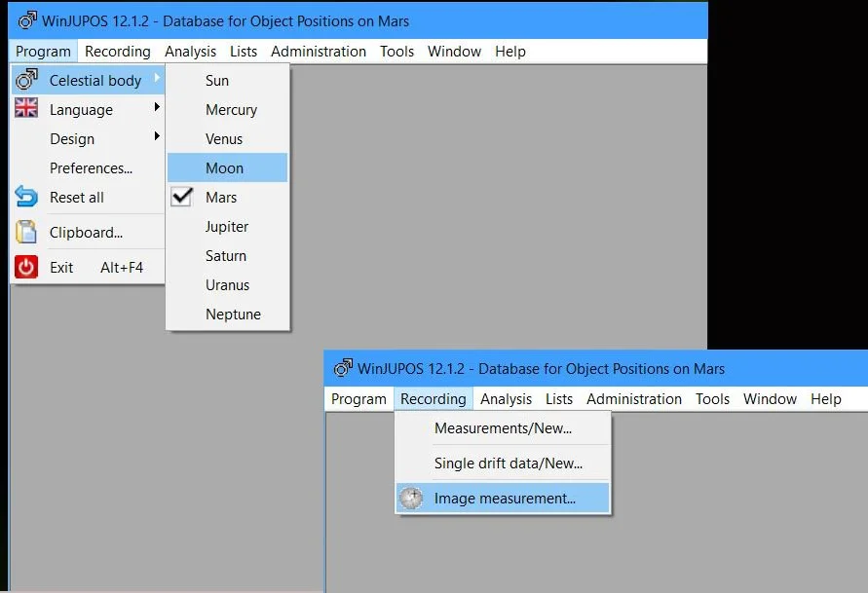The width and height of the screenshot is (868, 593).
Task: Choose Reset all from the Program menu
Action: 88,198
